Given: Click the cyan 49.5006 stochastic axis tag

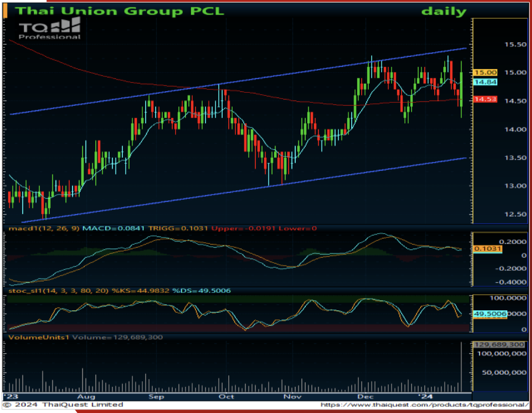Looking at the screenshot, I should click(x=490, y=314).
